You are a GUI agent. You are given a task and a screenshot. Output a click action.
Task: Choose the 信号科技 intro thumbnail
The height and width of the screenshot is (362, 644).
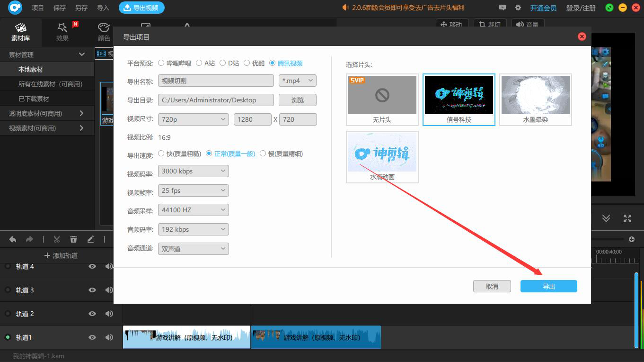(459, 100)
